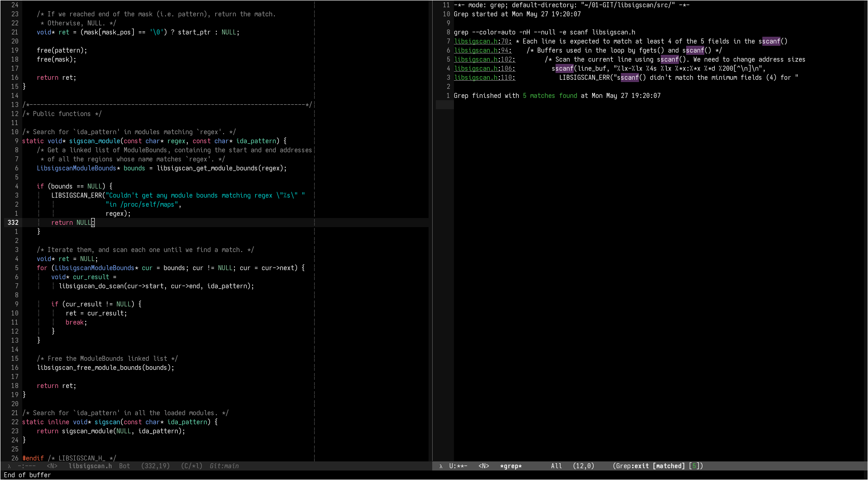
Task: Click 'if (cur_result != NULL) {' line
Action: pos(97,304)
